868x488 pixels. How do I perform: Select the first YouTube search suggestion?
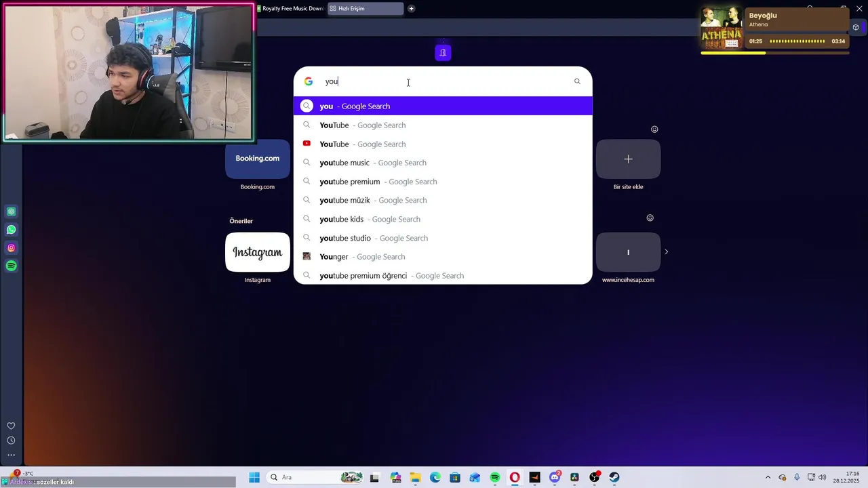tap(443, 125)
